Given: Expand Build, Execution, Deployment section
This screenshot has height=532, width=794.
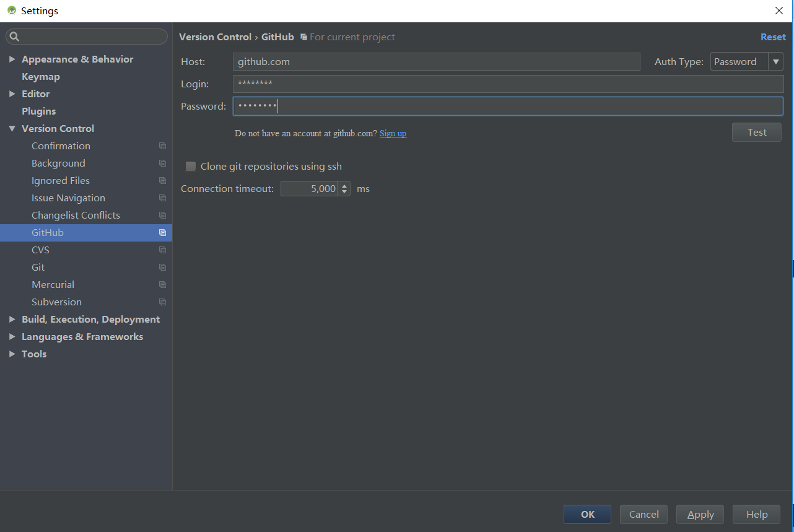Looking at the screenshot, I should click(x=12, y=320).
